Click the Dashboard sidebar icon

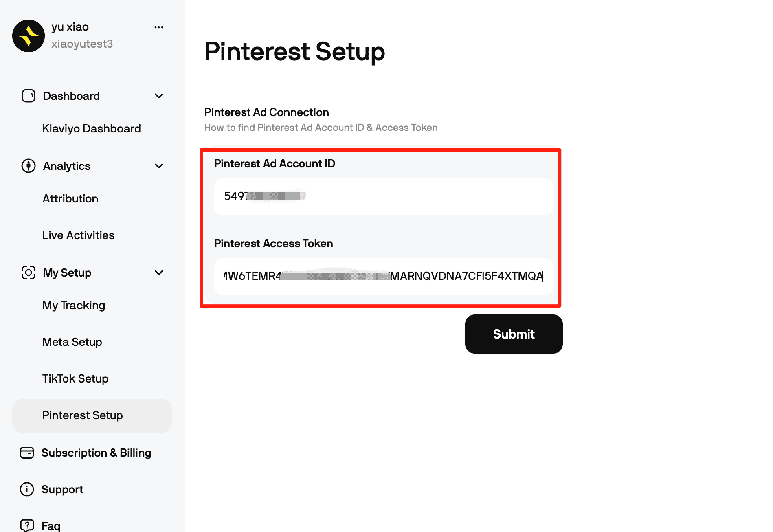[x=28, y=96]
